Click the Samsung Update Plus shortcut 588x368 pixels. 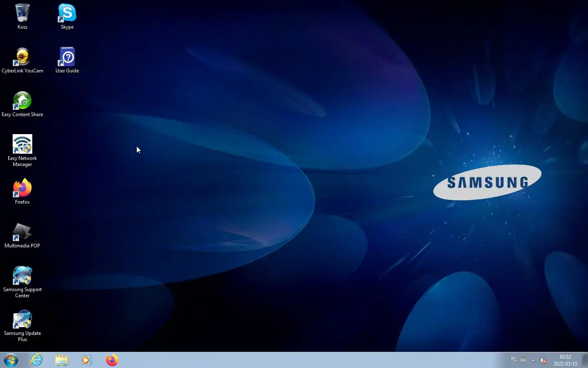click(22, 326)
